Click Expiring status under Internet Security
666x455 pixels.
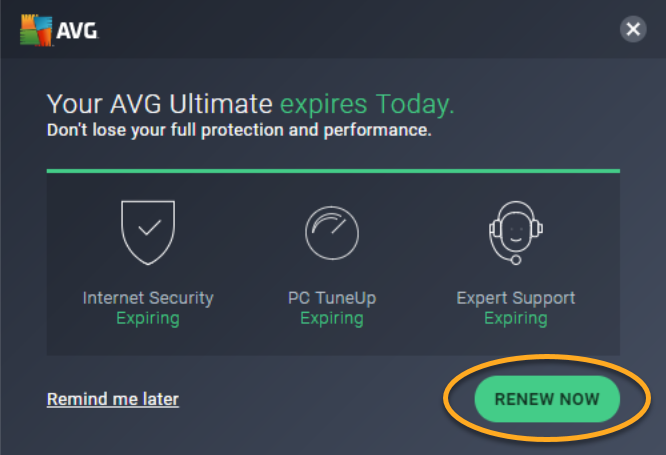tap(148, 318)
